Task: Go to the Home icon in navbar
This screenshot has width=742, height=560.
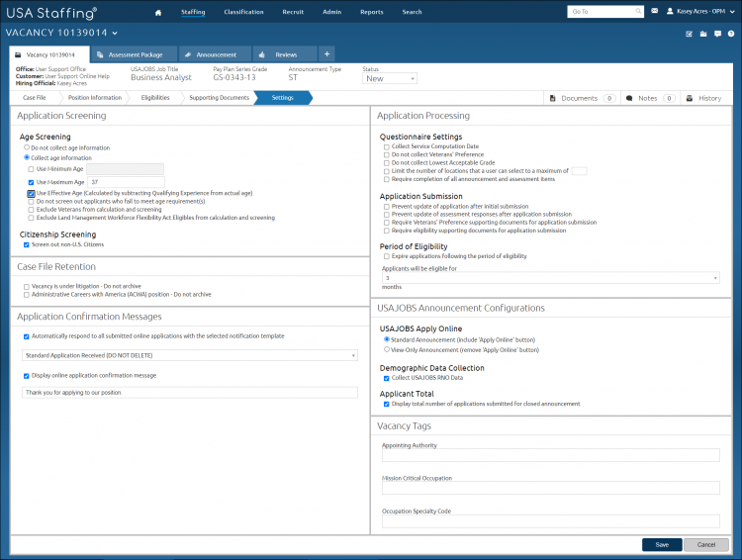Action: tap(158, 13)
